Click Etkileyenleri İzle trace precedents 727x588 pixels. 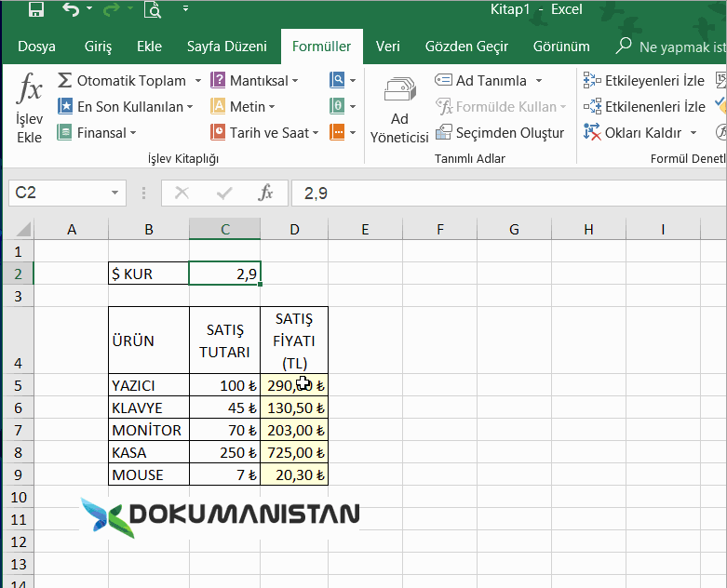644,81
